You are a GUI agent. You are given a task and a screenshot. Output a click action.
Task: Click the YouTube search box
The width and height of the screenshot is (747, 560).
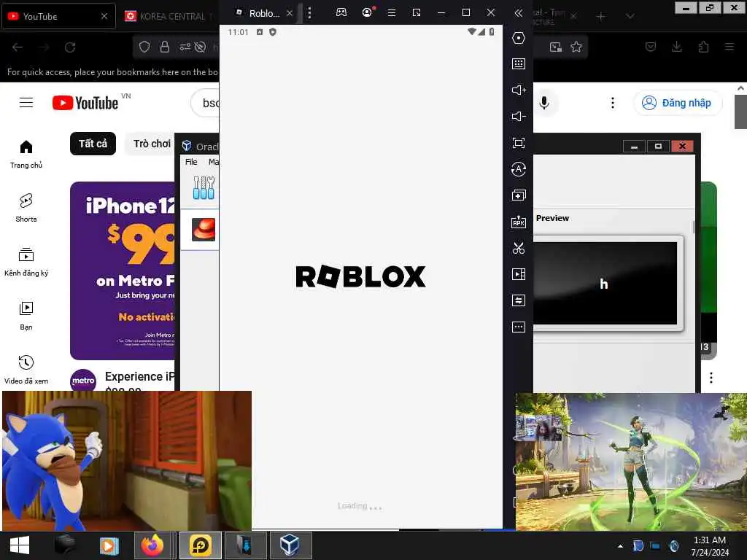205,103
